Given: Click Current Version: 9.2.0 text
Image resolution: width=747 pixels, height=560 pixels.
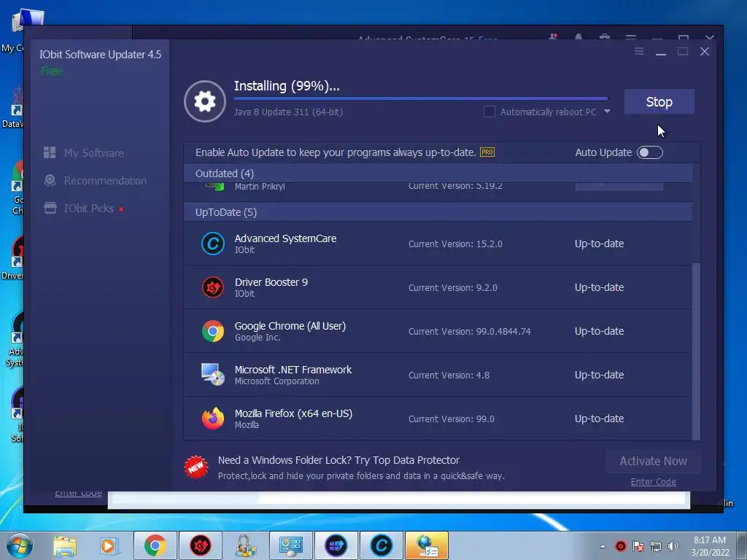Looking at the screenshot, I should coord(452,287).
